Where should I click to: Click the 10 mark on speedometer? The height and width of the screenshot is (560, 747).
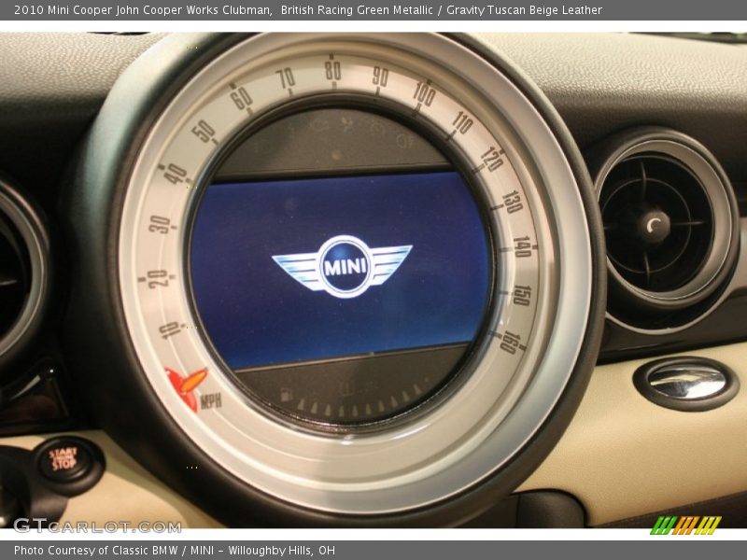170,329
